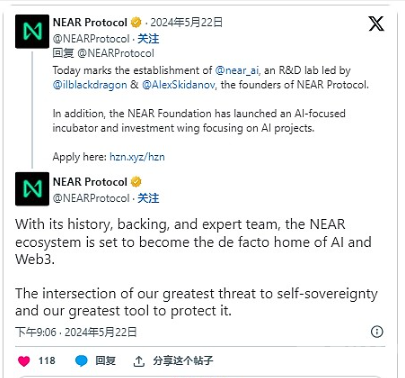Click NEAR Protocol avatar on parent tweet
Image resolution: width=405 pixels, height=378 pixels.
click(32, 31)
